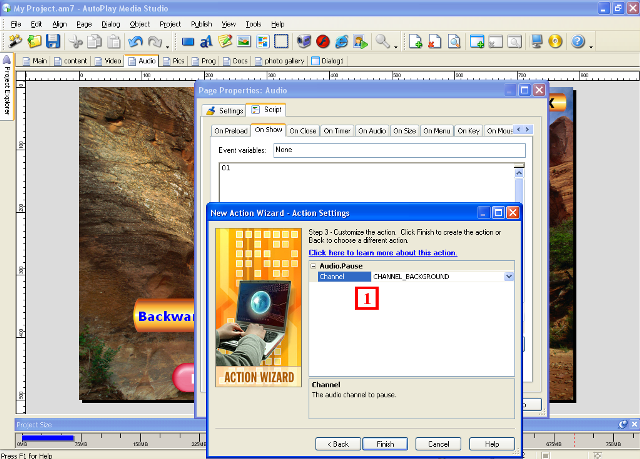Open the Video page tab
This screenshot has height=459, width=640.
(x=113, y=61)
